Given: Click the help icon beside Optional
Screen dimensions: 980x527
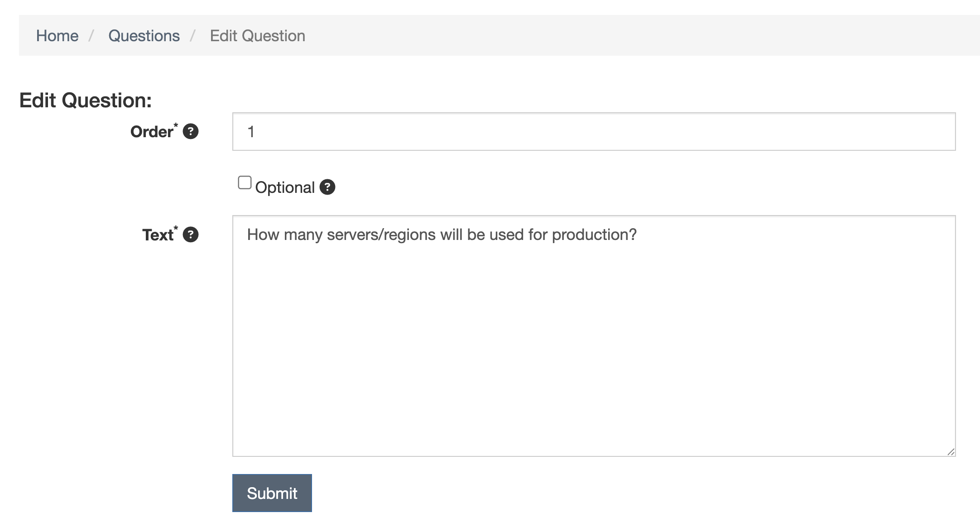Looking at the screenshot, I should (x=327, y=187).
